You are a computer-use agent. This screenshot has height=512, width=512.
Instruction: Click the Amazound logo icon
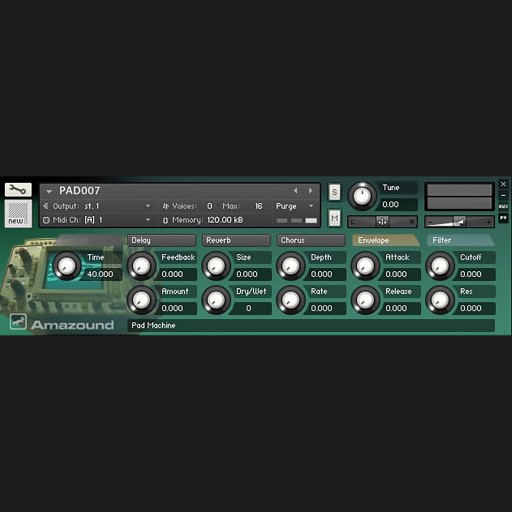pyautogui.click(x=18, y=322)
